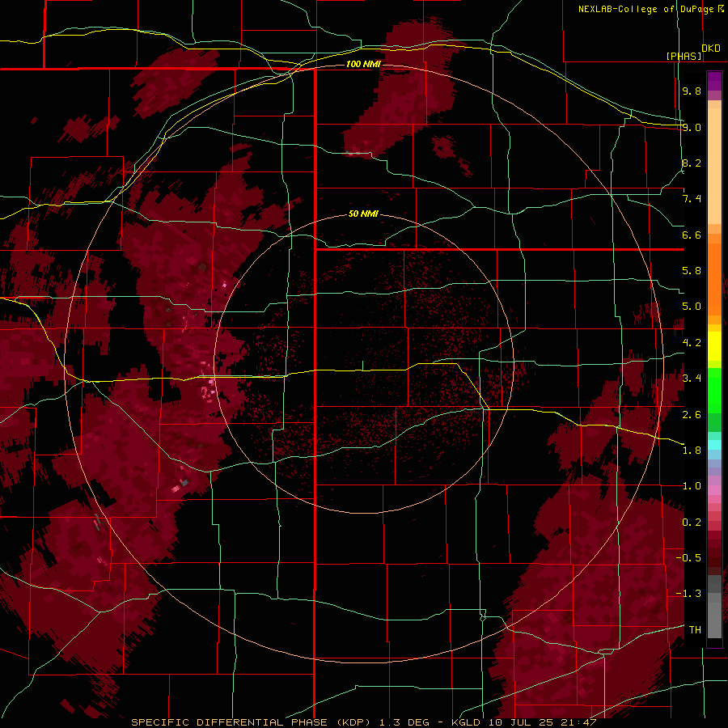Pick the purple segment atop the color bar
The height and width of the screenshot is (728, 728).
coord(714,81)
